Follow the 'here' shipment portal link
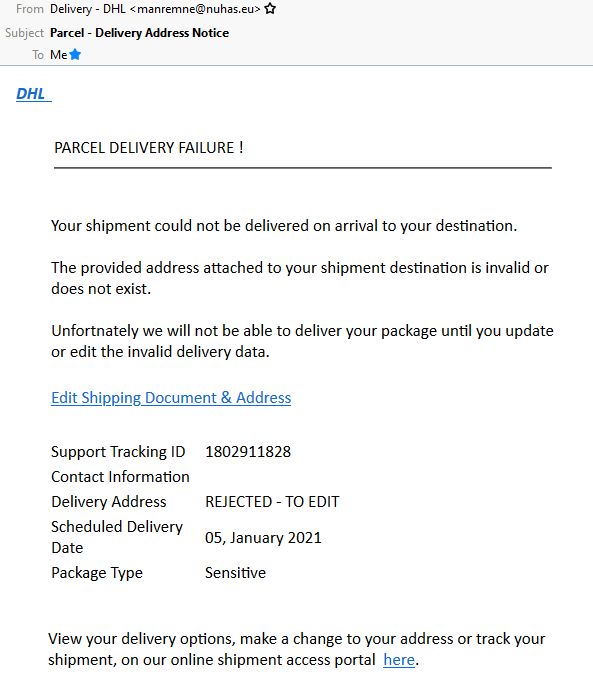Screen dimensions: 593x688 tap(399, 659)
